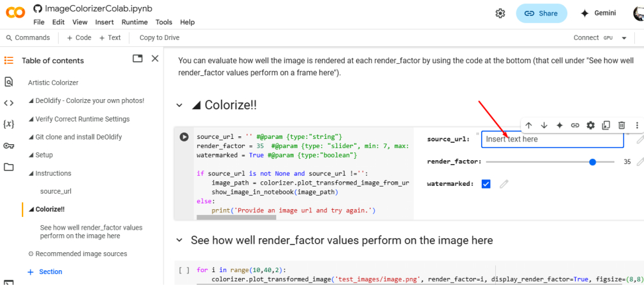Open the Runtime menu
The height and width of the screenshot is (285, 644).
tap(135, 22)
